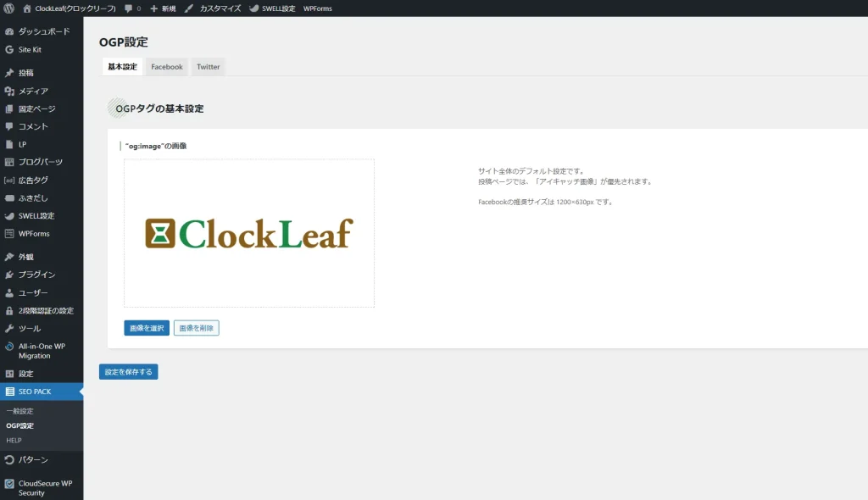Open SWELL設定 in the top admin bar
This screenshot has width=868, height=500.
click(x=272, y=8)
